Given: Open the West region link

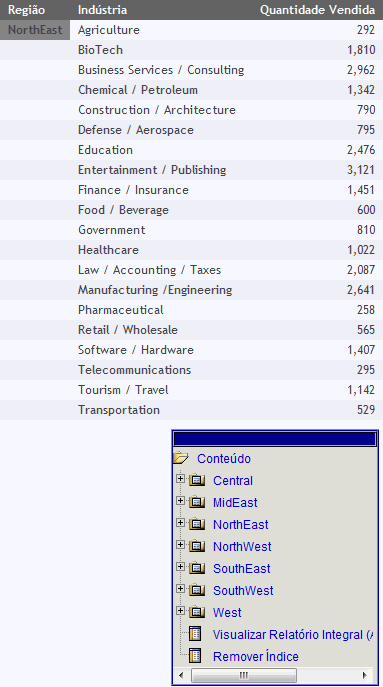Looking at the screenshot, I should pyautogui.click(x=227, y=613).
